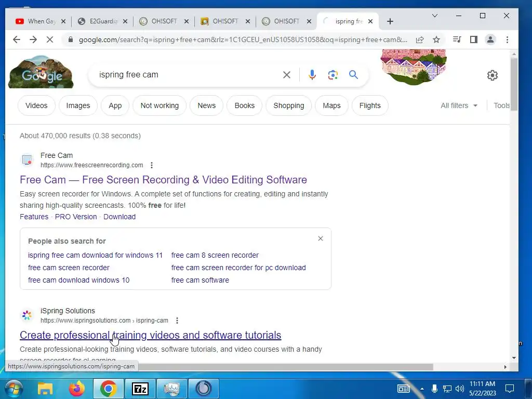Launch Firefox from the taskbar
Screen dimensions: 532x399
click(77, 389)
